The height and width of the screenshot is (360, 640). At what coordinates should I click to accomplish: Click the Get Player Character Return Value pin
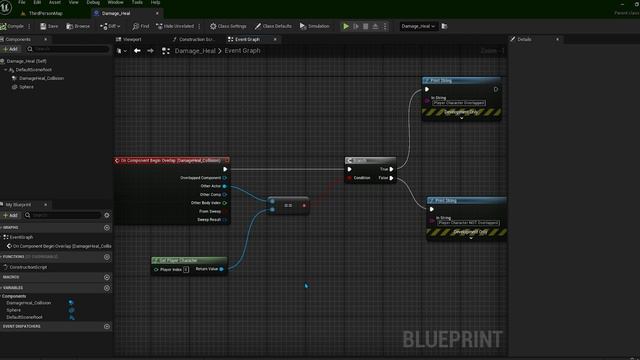222,269
